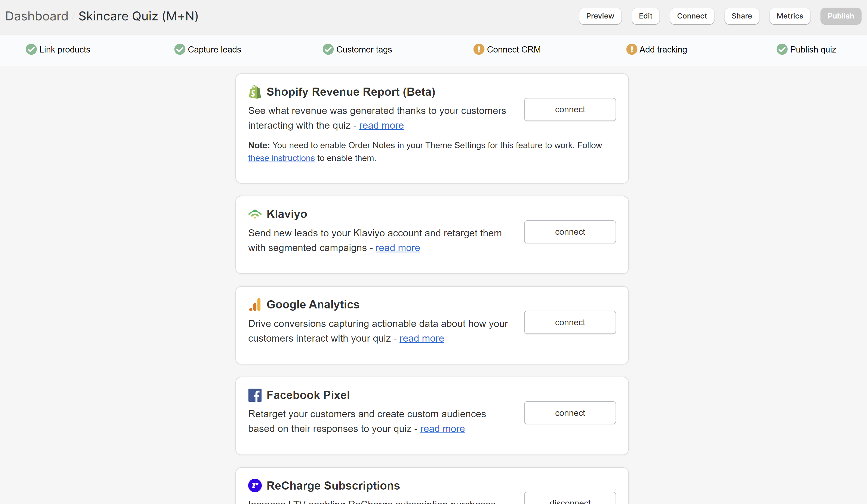Open the Capture leads step

pos(208,50)
